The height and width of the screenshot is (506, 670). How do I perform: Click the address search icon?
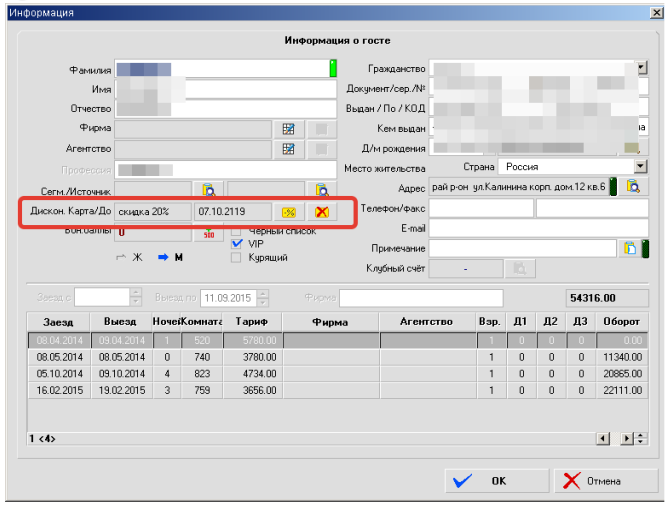click(633, 187)
